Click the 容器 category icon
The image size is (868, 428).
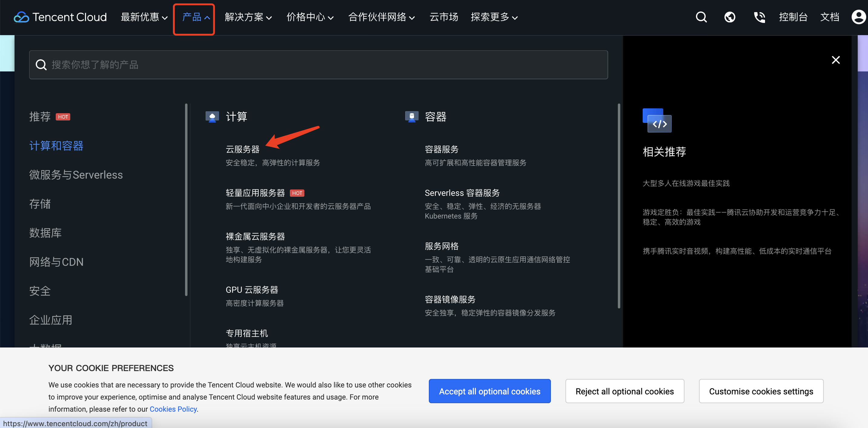pos(411,117)
